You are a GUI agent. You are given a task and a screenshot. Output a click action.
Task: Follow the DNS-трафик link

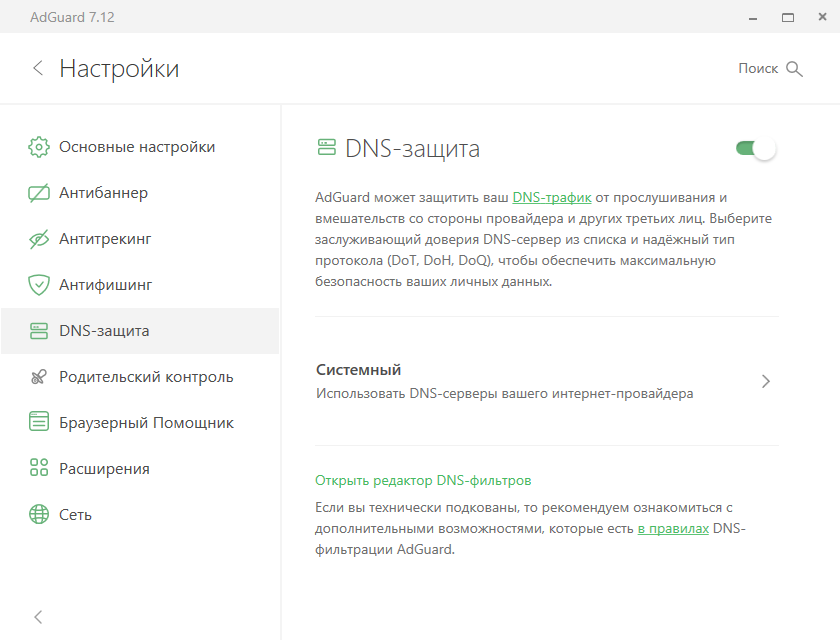552,198
